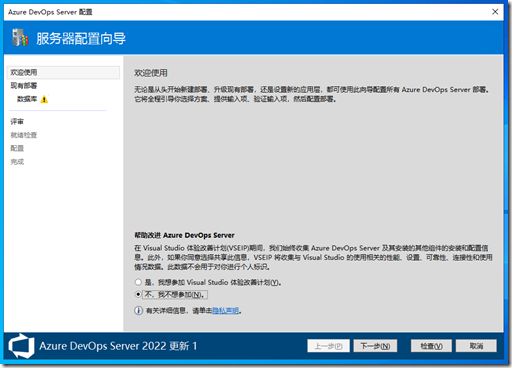
Task: Click the 检查(V) button
Action: (x=431, y=346)
